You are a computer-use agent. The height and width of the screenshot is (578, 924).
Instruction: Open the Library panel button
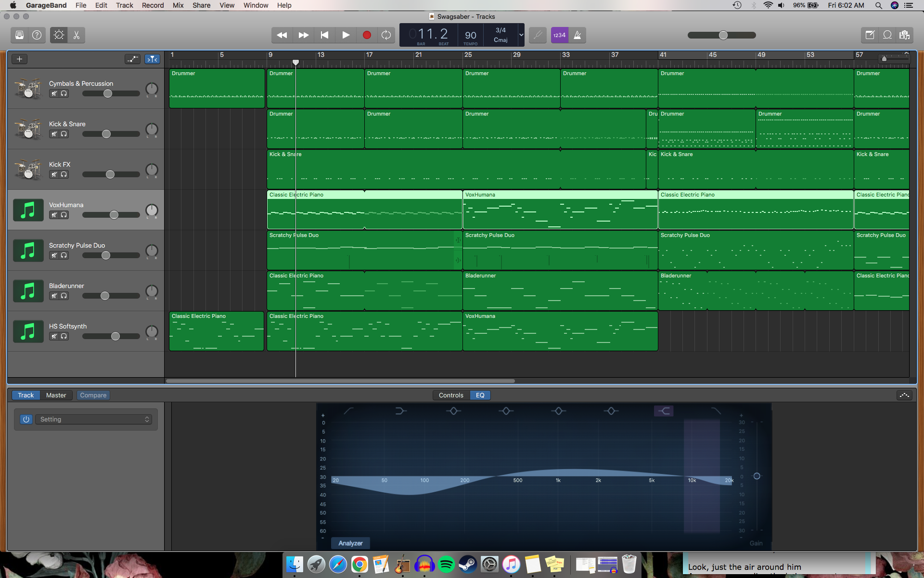click(x=19, y=35)
